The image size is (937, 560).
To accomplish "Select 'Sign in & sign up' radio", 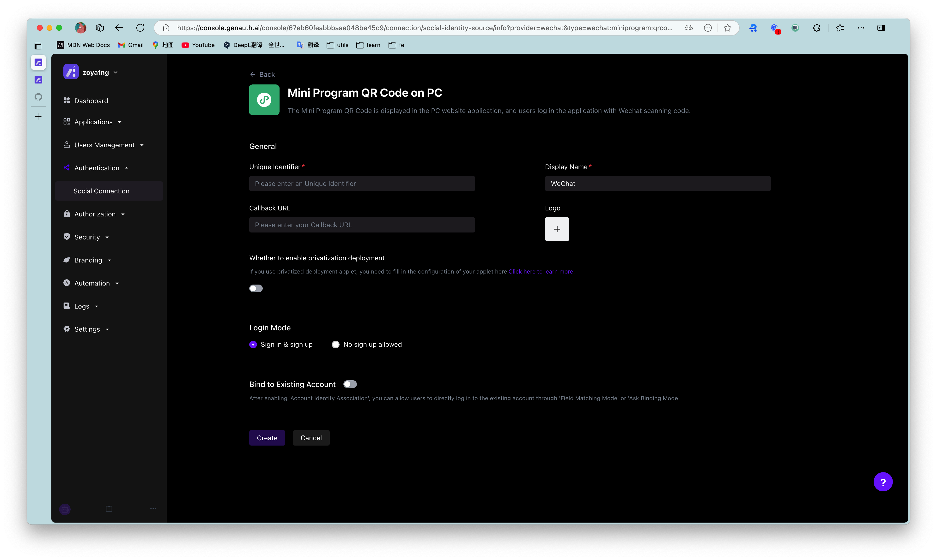I will click(x=253, y=345).
